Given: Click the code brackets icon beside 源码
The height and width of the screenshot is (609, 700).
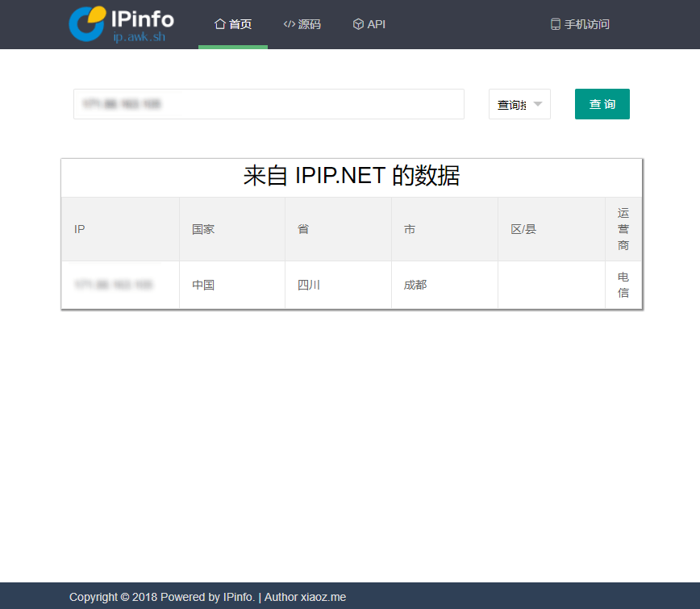Looking at the screenshot, I should tap(289, 24).
